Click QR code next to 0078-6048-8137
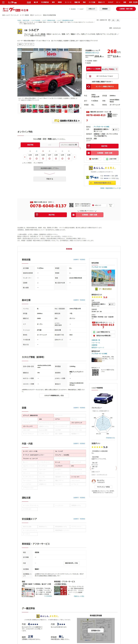The image size is (138, 644). tap(71, 205)
